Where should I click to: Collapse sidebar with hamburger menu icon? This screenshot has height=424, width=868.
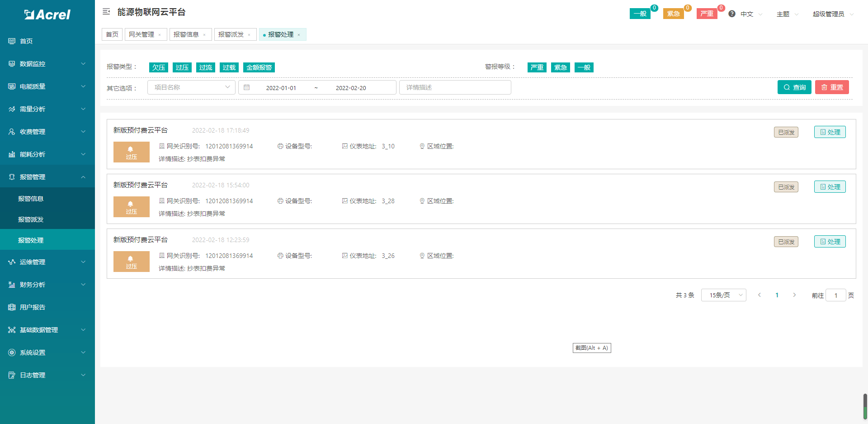click(x=106, y=12)
